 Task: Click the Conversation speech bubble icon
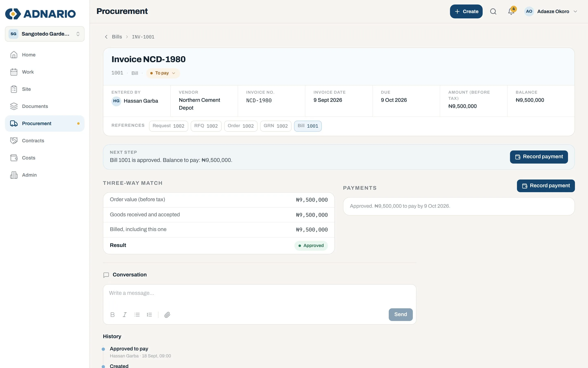pos(106,275)
